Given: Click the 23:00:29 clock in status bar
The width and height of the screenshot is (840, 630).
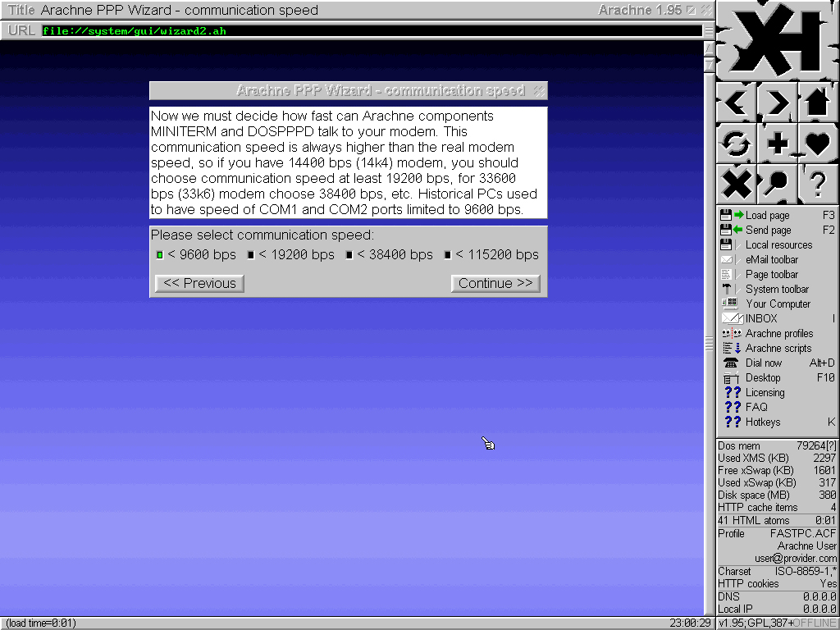Looking at the screenshot, I should (x=690, y=623).
